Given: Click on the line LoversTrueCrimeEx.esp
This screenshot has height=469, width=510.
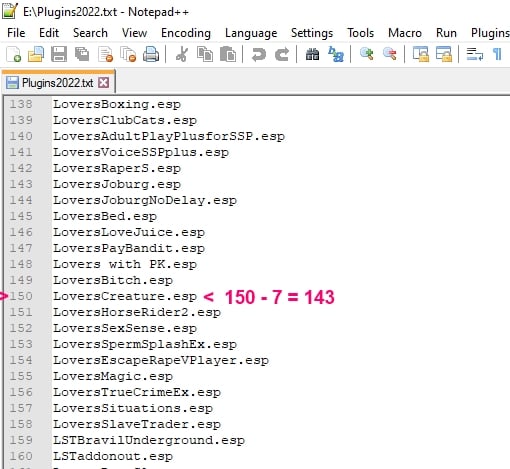Looking at the screenshot, I should [x=137, y=392].
